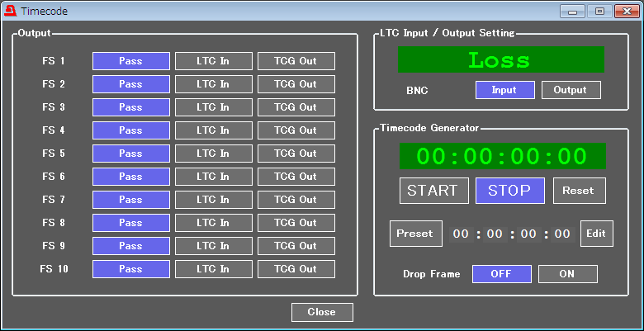Select TCG Out for FS 7
This screenshot has width=644, height=331.
click(296, 200)
